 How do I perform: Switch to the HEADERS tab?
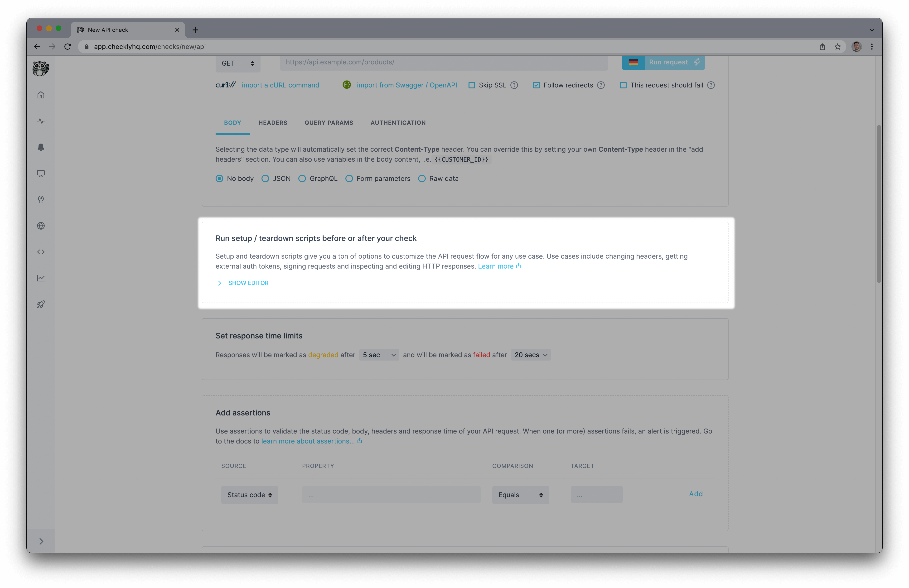(272, 122)
